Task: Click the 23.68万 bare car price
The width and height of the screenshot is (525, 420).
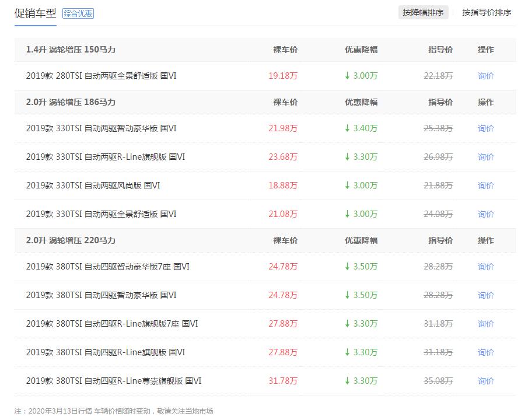Action: tap(283, 157)
